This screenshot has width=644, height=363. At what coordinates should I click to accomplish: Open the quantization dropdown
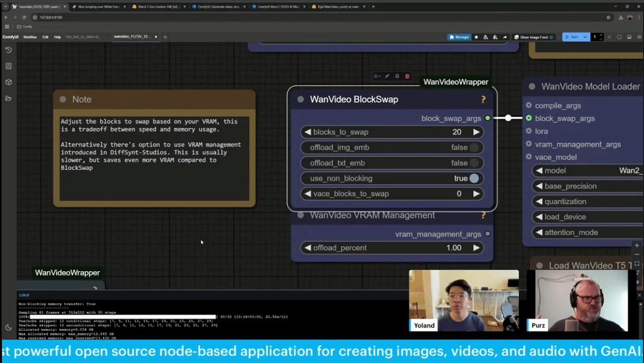pyautogui.click(x=588, y=201)
